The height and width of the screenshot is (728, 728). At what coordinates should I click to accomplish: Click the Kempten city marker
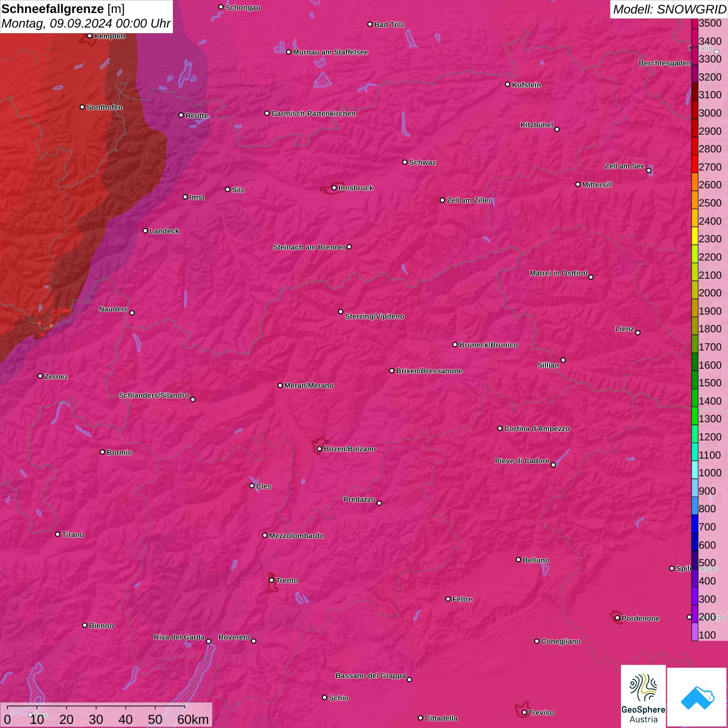pos(89,36)
